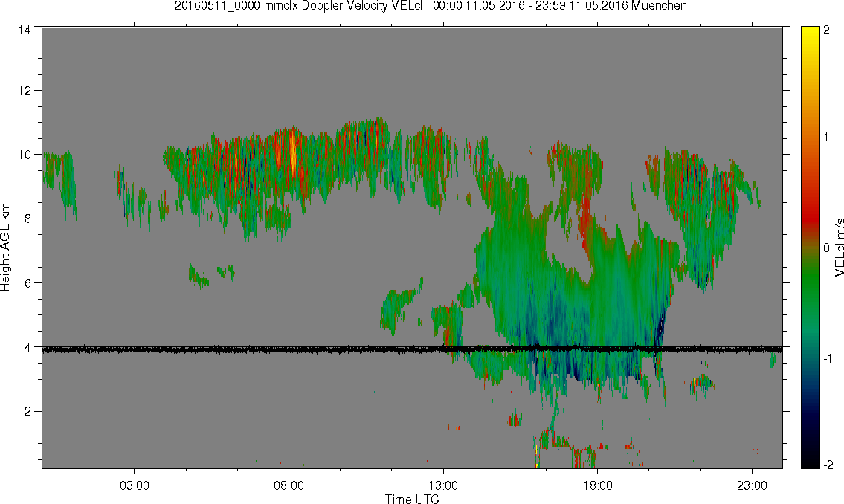This screenshot has width=844, height=504.
Task: Click the '18:00' time axis label
Action: (x=597, y=485)
